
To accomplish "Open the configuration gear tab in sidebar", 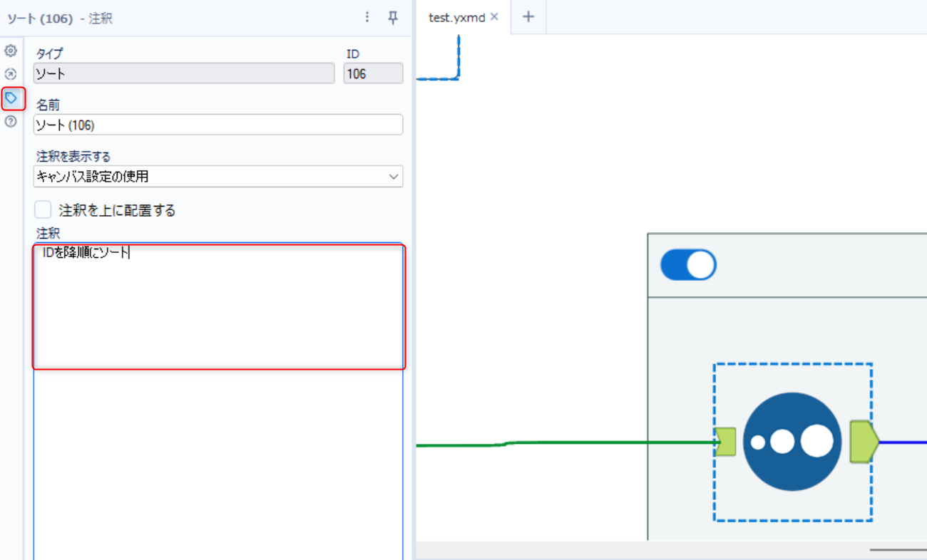I will (11, 51).
